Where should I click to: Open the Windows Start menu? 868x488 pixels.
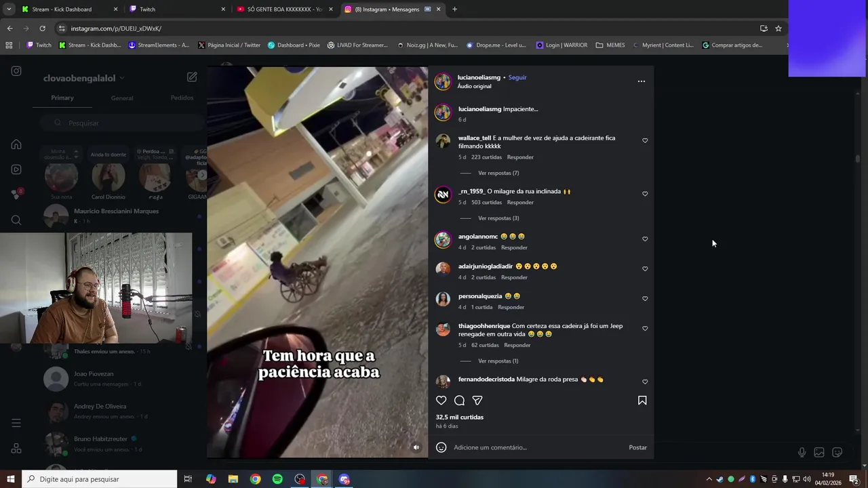coord(10,479)
